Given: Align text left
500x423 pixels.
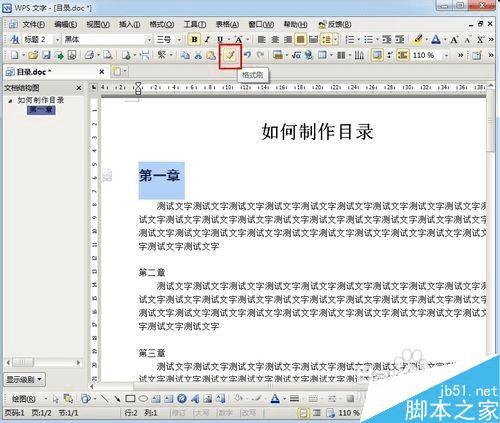Looking at the screenshot, I should (x=262, y=40).
